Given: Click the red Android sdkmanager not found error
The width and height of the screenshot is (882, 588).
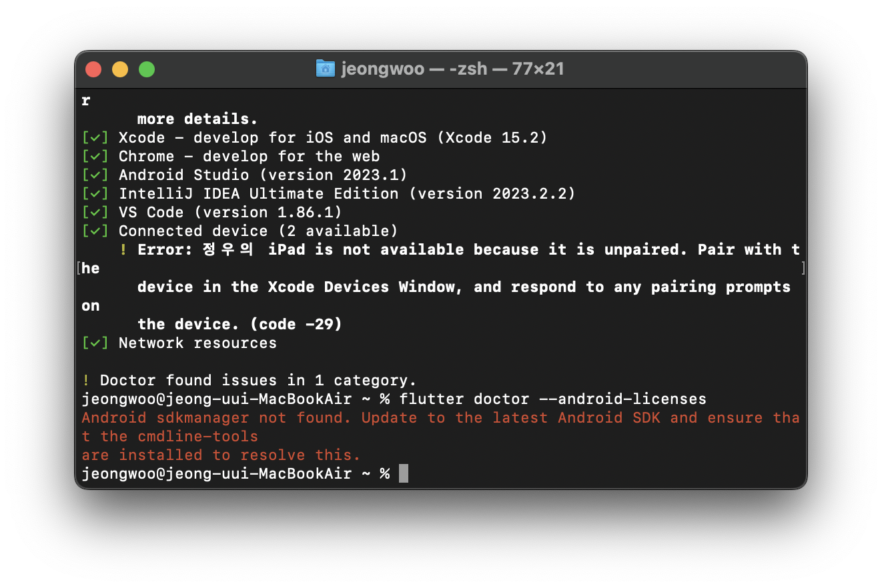Looking at the screenshot, I should tap(440, 437).
